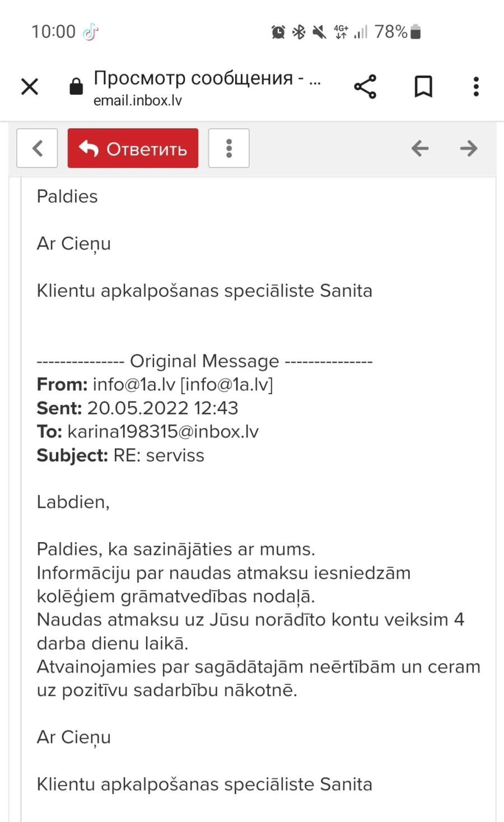504x822 pixels.
Task: Go to next message arrow
Action: pos(469,148)
